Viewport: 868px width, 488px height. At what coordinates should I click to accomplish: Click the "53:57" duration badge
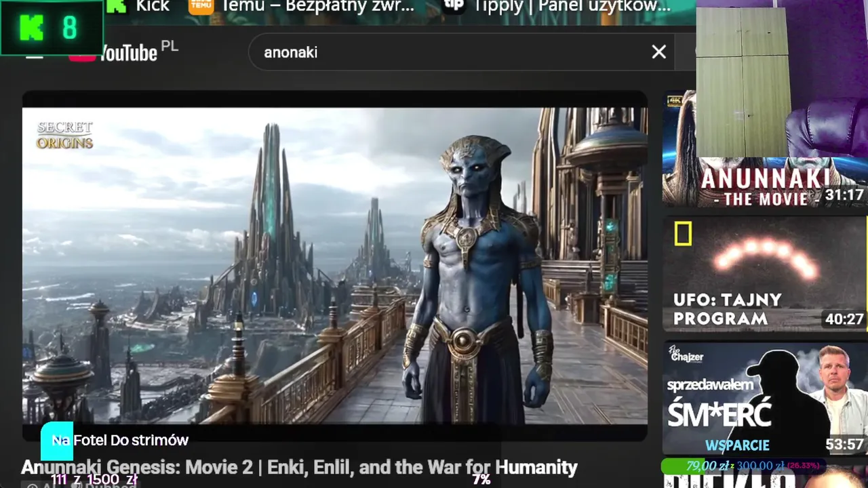844,445
